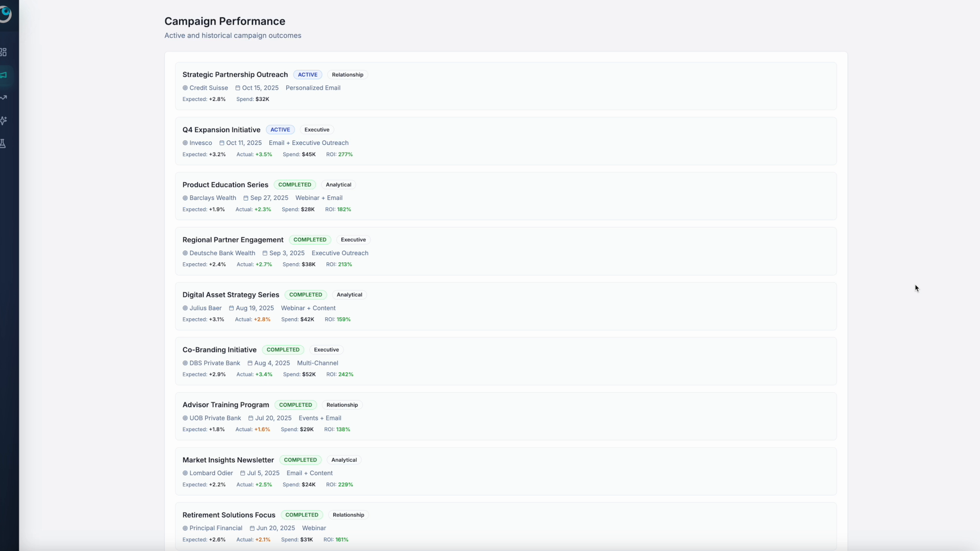
Task: Select the Analytical tag on Market Insights Newsletter
Action: [x=344, y=460]
